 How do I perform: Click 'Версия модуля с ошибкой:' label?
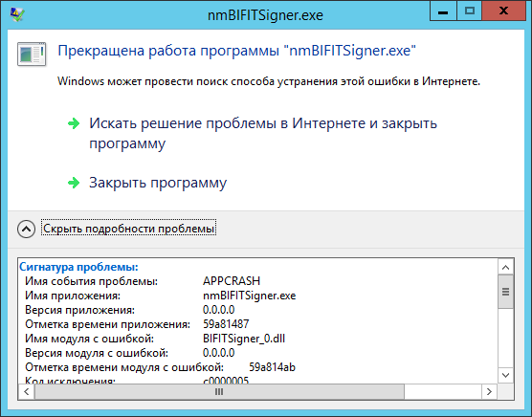pyautogui.click(x=97, y=353)
